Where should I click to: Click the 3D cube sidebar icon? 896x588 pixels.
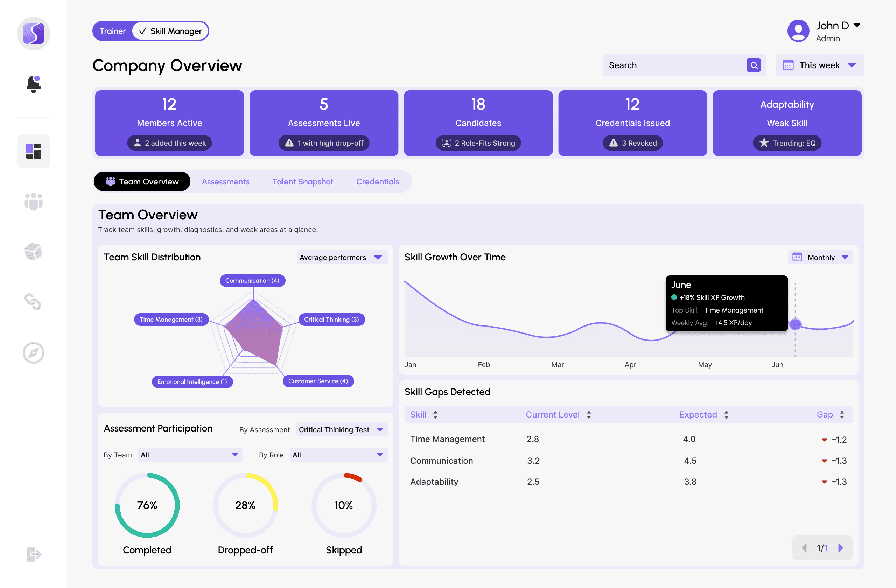tap(34, 251)
